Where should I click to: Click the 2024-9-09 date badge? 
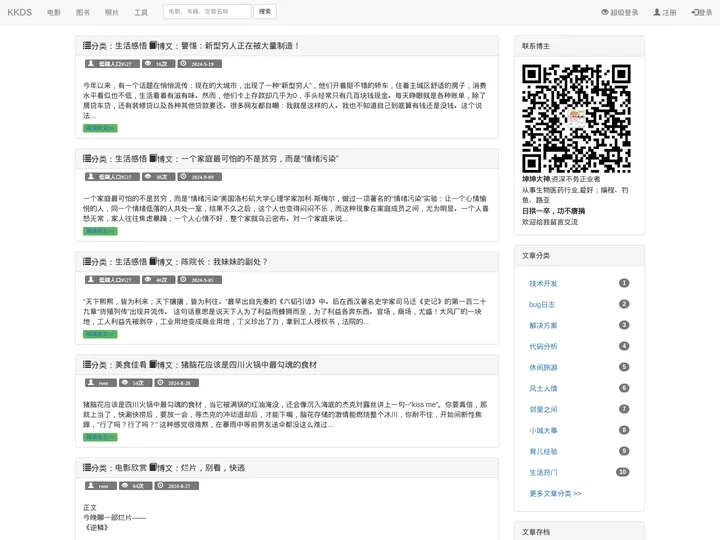[x=200, y=177]
